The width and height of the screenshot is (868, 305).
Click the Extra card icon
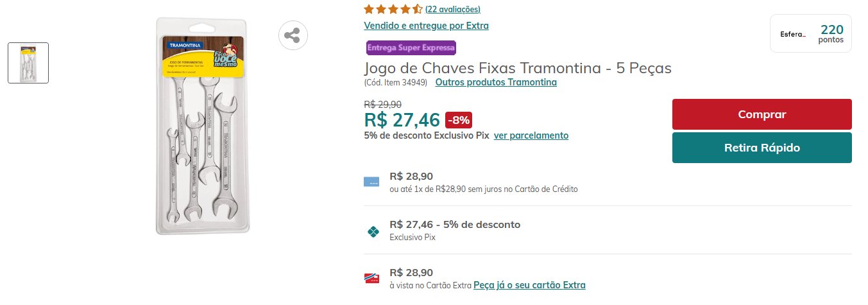(x=371, y=278)
